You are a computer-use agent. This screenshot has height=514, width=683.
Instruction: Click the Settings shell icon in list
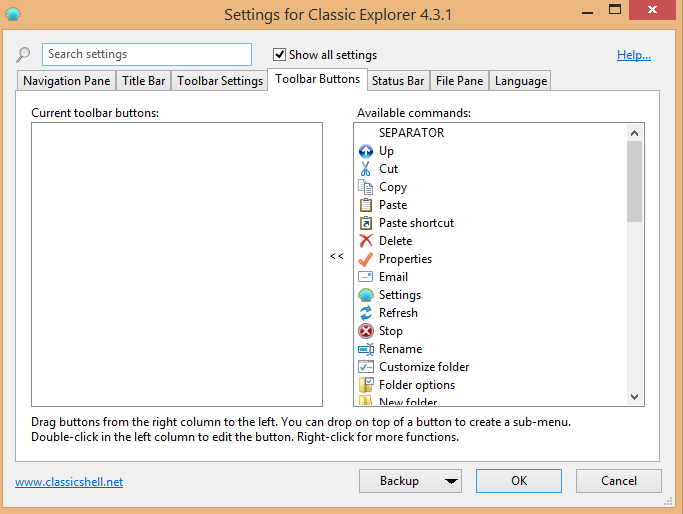tap(365, 295)
